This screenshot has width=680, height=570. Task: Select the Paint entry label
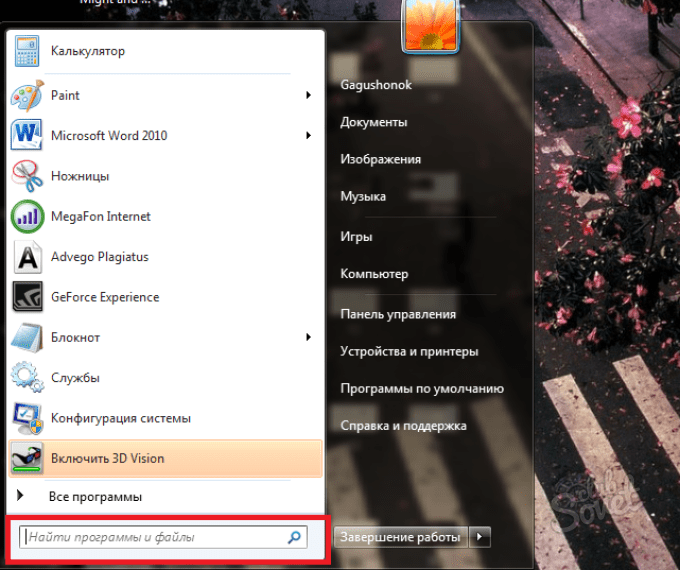pos(65,95)
